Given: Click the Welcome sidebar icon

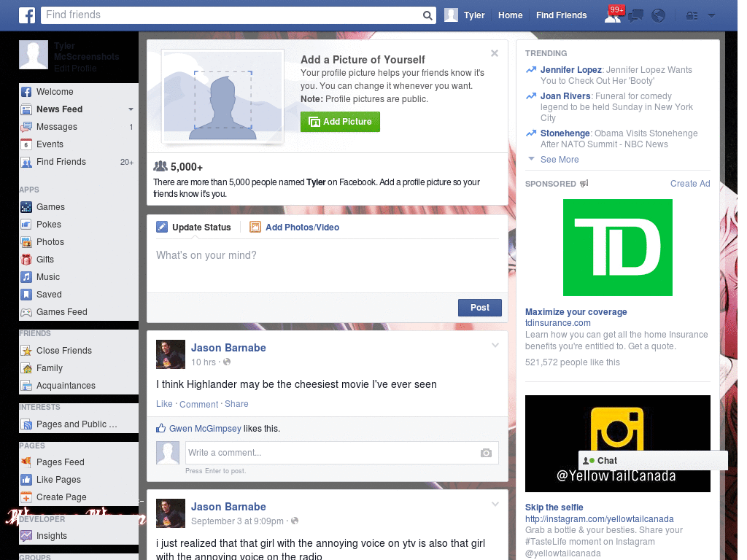Looking at the screenshot, I should [x=26, y=92].
